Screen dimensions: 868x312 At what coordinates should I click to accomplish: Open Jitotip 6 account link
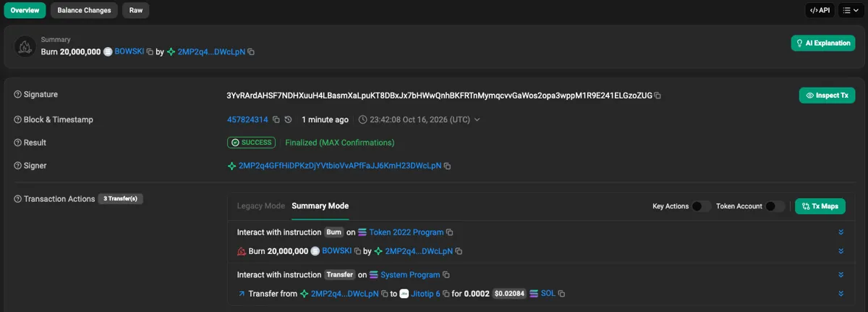[426, 294]
